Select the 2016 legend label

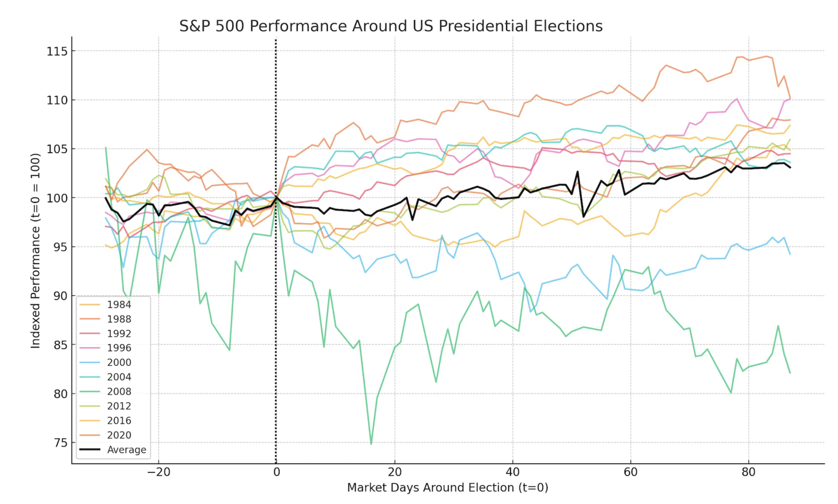119,420
